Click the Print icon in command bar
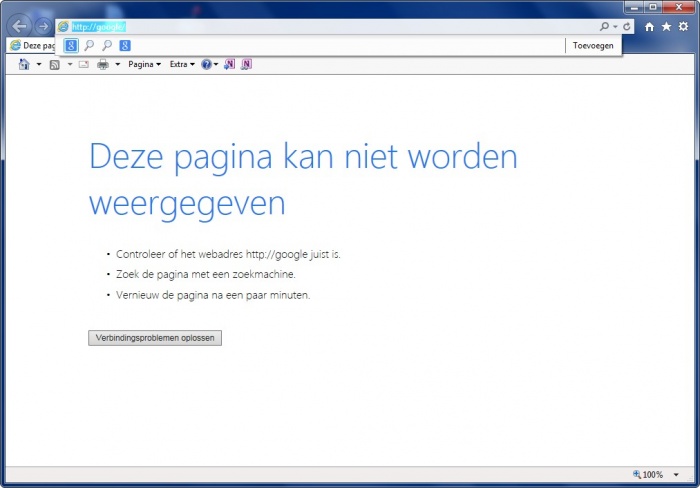700x488 pixels. pyautogui.click(x=103, y=64)
